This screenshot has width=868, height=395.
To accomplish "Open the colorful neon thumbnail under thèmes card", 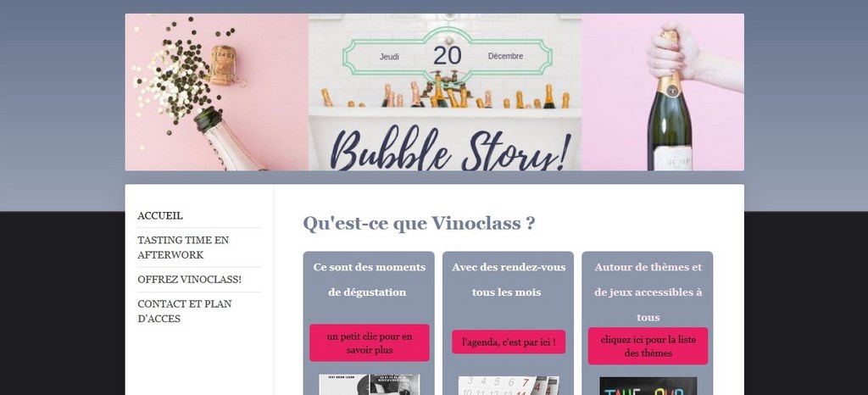I will click(648, 387).
